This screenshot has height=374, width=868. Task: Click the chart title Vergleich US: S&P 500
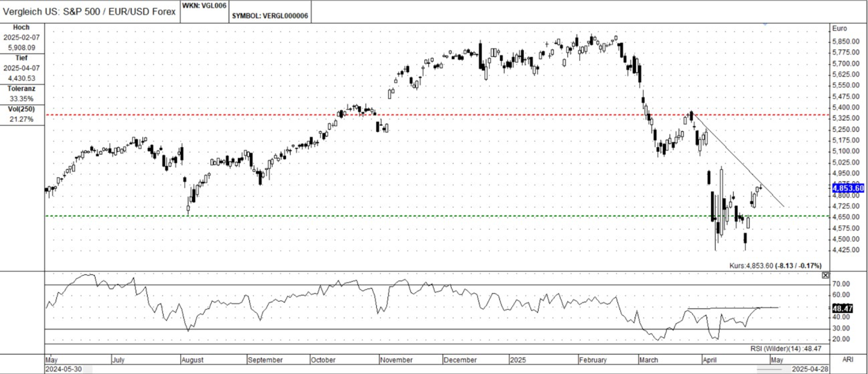pos(89,12)
